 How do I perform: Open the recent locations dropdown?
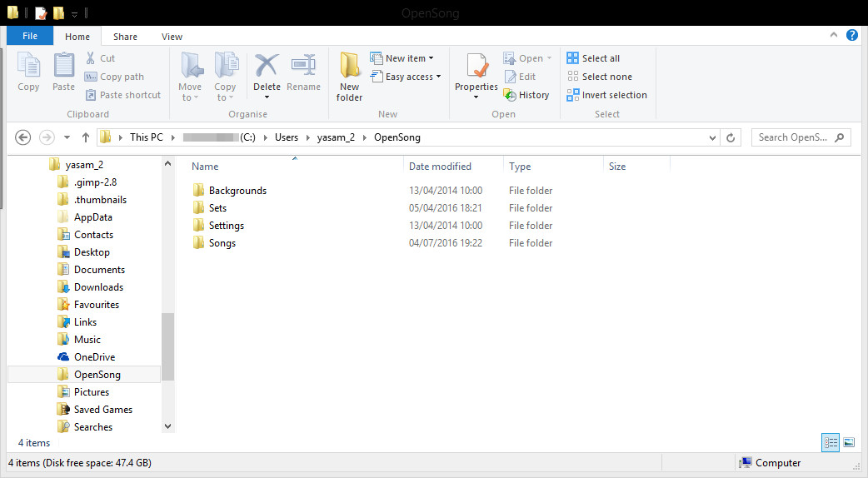[67, 137]
